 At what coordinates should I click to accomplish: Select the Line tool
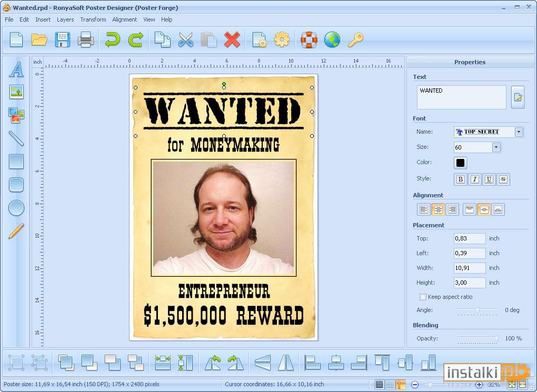(x=16, y=138)
